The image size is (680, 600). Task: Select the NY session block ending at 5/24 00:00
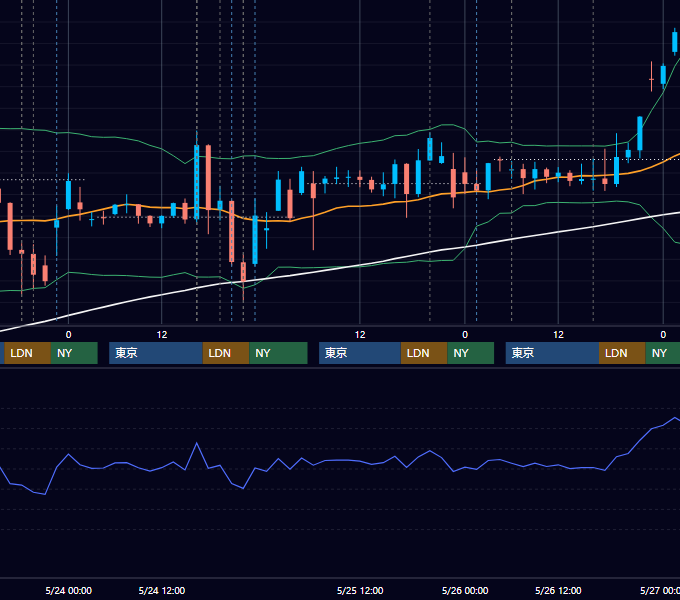click(74, 353)
